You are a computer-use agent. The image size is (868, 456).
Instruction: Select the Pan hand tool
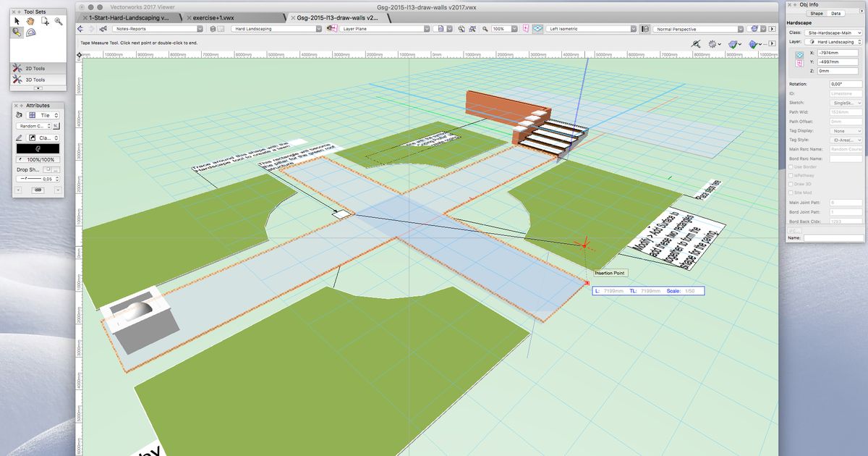[x=30, y=21]
